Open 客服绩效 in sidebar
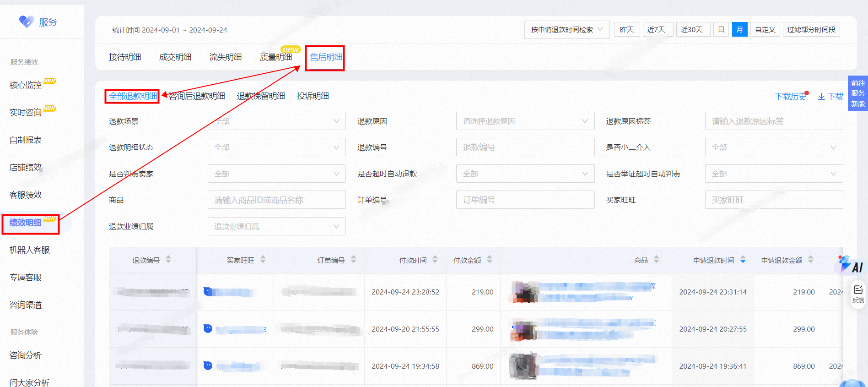Viewport: 868px width, 387px height. (26, 195)
